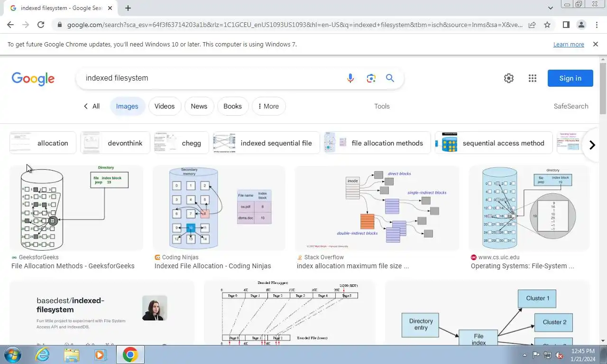Open the taskbar clock and date
This screenshot has width=607, height=364.
(x=583, y=355)
